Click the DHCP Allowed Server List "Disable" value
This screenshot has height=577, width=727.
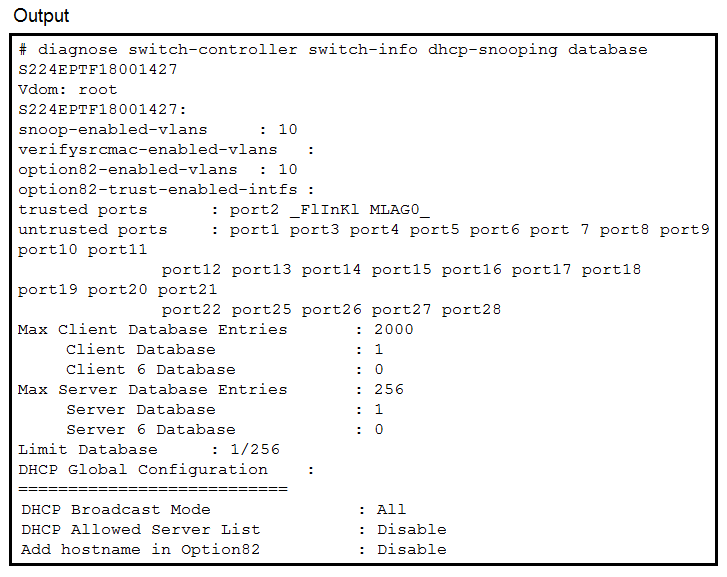(412, 529)
